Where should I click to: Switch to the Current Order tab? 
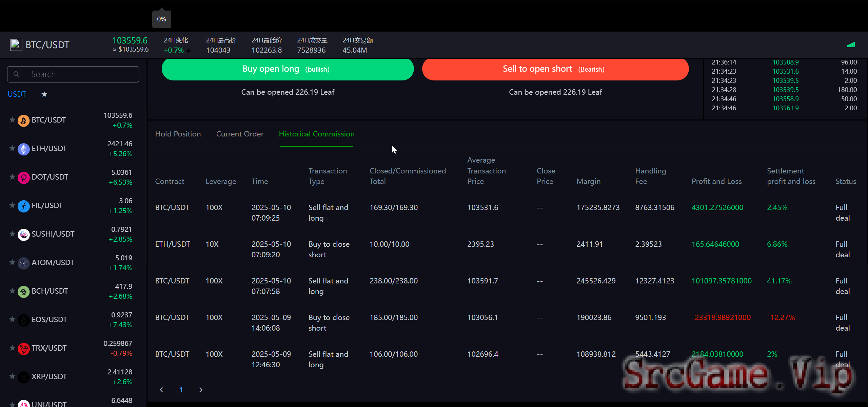coord(240,134)
